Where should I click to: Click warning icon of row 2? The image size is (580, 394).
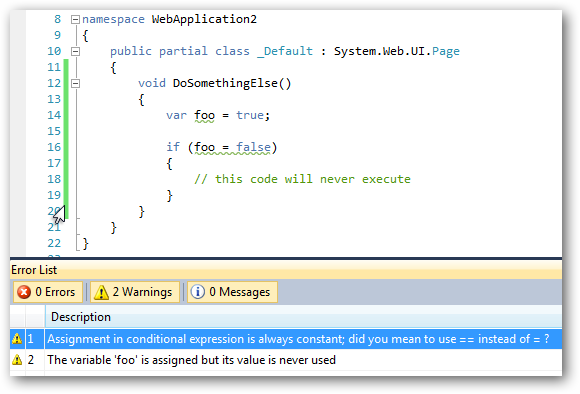click(17, 360)
